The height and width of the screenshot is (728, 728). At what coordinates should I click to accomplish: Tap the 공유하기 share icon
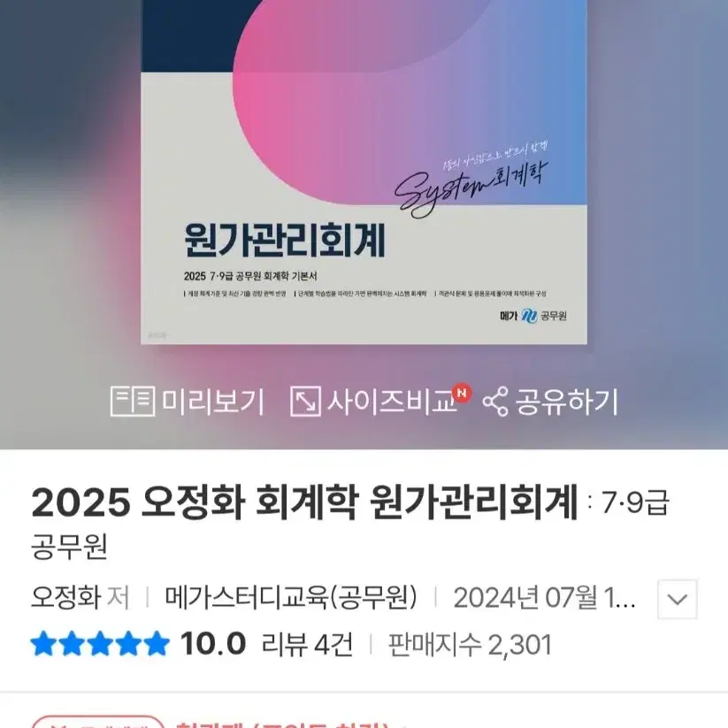(495, 402)
